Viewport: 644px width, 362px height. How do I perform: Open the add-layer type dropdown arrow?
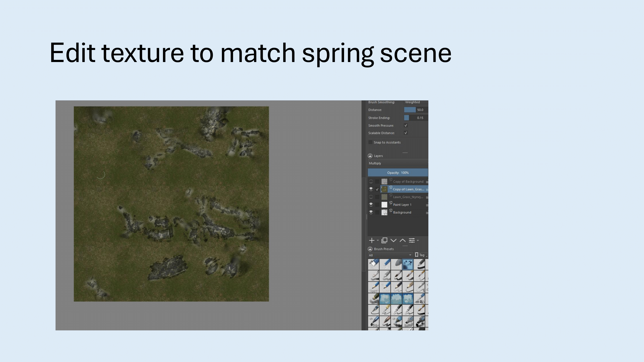[x=378, y=241]
